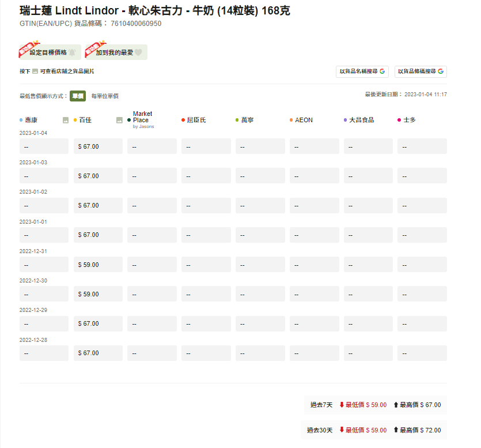Click the 惠康 store header

click(31, 120)
